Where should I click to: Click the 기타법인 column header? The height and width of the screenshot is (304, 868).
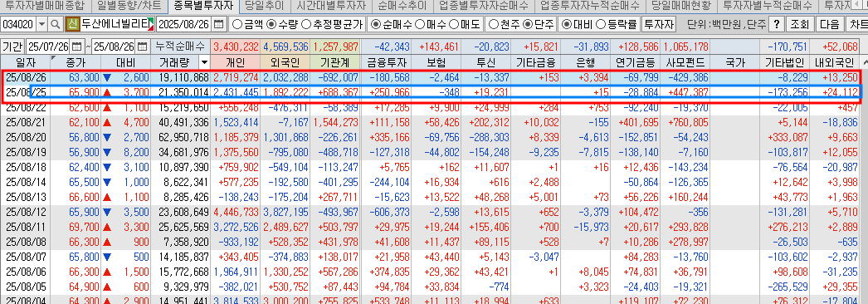pyautogui.click(x=785, y=62)
